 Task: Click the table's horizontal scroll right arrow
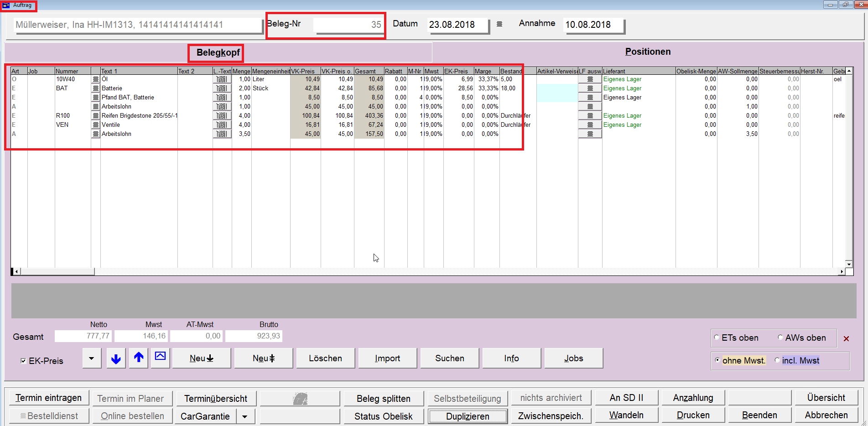click(842, 271)
